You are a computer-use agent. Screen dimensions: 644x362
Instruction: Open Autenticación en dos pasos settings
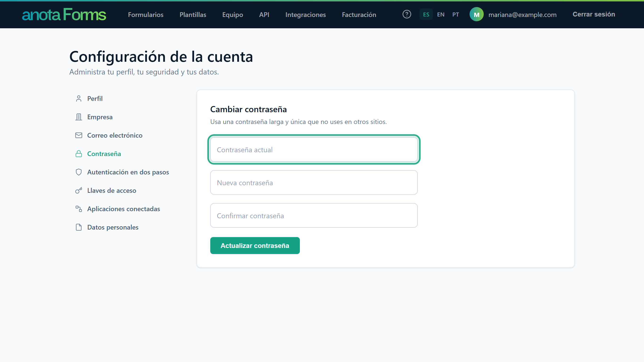129,172
